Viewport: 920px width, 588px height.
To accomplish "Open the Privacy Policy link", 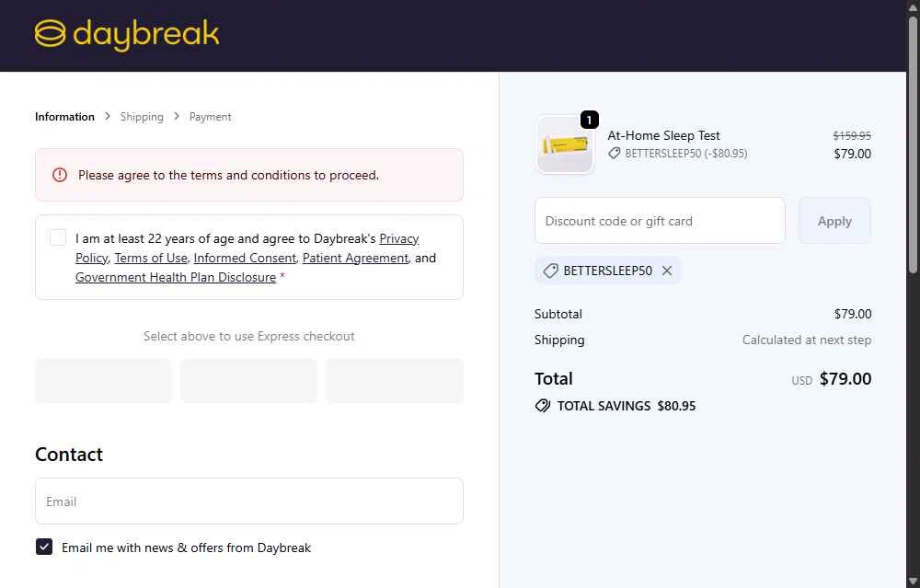I will click(x=399, y=239).
